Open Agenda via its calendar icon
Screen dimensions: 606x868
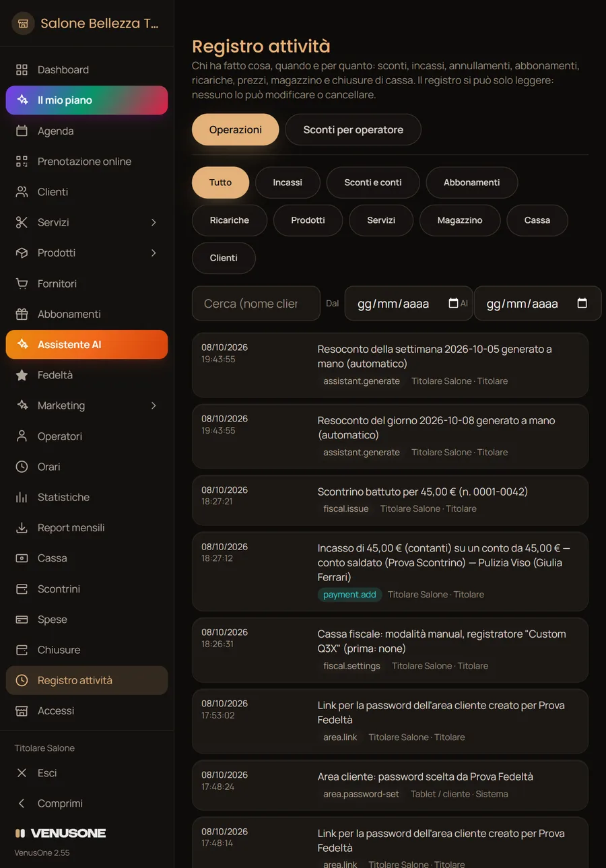coord(22,131)
